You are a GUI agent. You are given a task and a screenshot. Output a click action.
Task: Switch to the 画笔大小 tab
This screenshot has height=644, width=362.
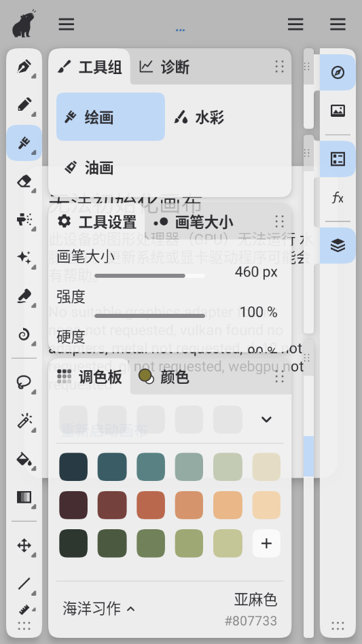click(x=193, y=221)
